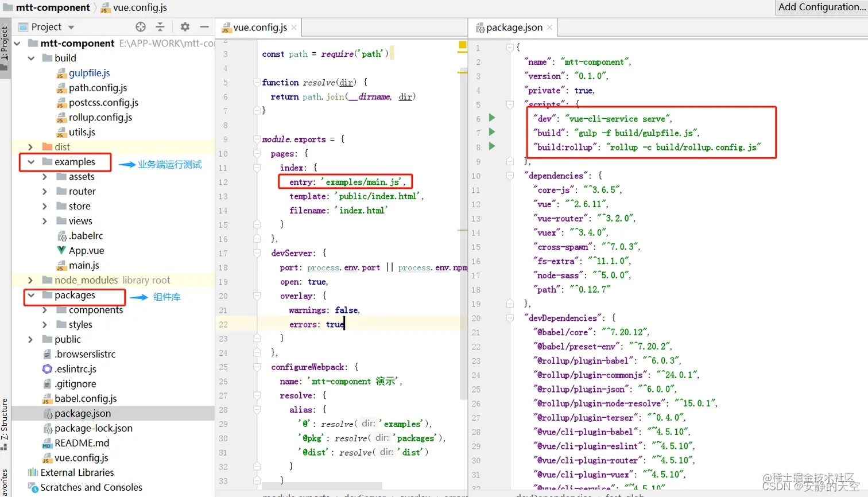This screenshot has height=497, width=868.
Task: Expand the assets folder
Action: [x=45, y=177]
